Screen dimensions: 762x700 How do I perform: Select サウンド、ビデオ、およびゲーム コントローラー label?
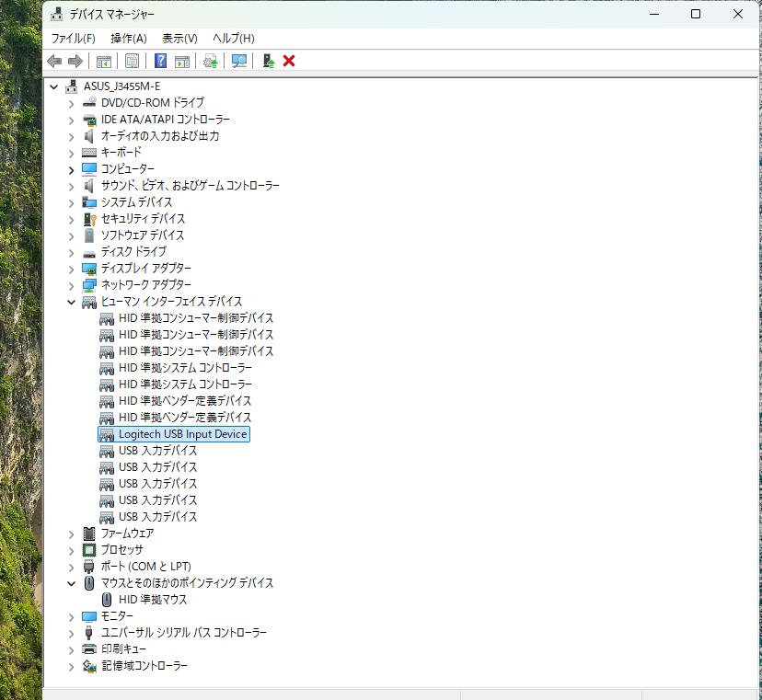190,186
